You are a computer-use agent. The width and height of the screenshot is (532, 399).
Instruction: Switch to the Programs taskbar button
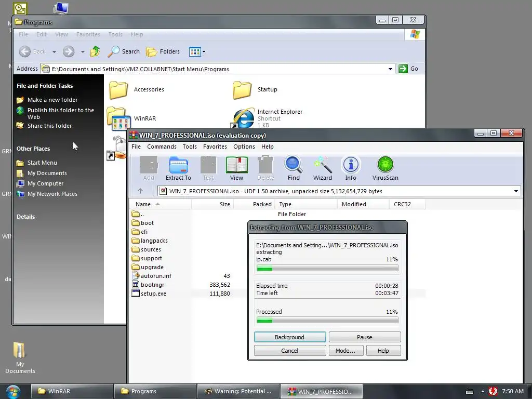click(155, 391)
